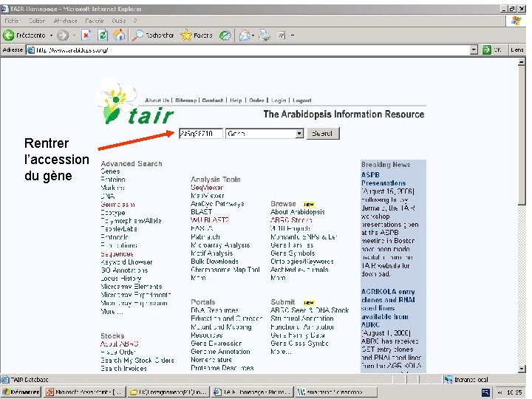
Task: Open the Back button dropdown arrow
Action: pos(51,35)
